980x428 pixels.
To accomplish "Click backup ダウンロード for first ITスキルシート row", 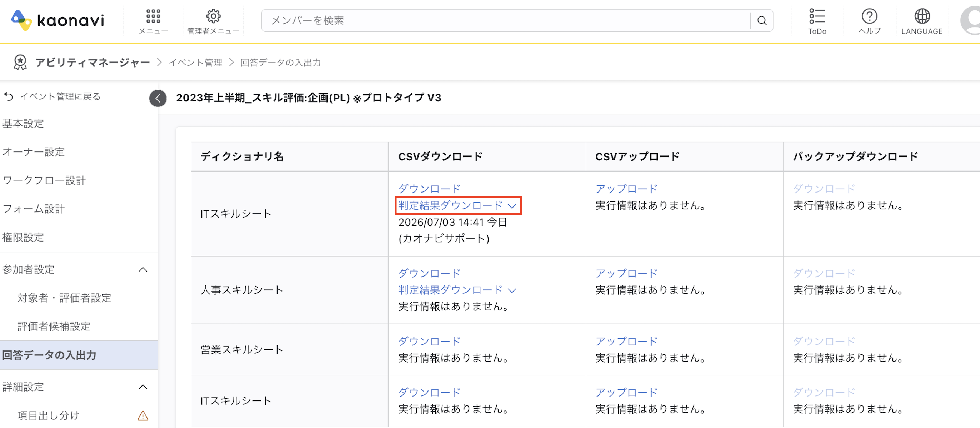I will pyautogui.click(x=824, y=189).
